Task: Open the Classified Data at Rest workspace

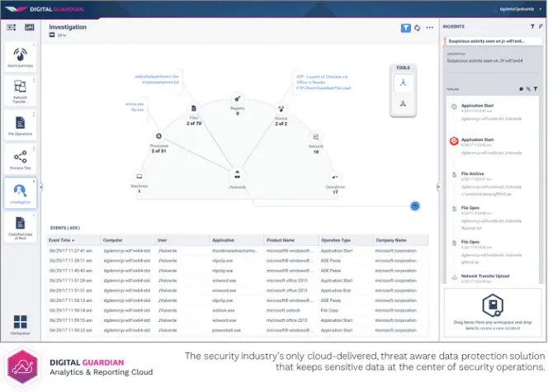Action: [x=20, y=228]
